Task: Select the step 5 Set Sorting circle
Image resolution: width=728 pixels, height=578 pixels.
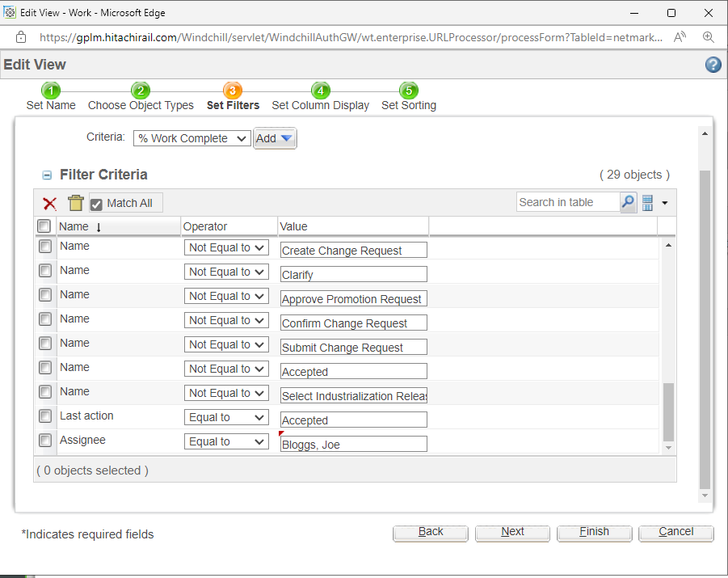Action: [x=409, y=91]
